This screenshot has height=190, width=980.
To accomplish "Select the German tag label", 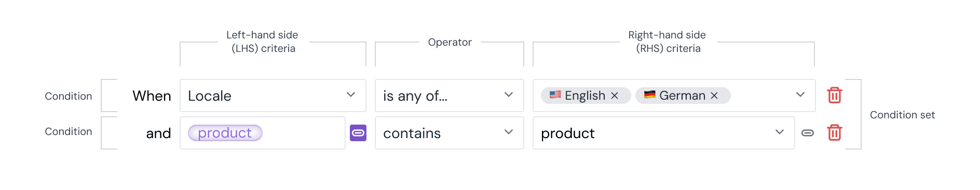I will pos(682,96).
